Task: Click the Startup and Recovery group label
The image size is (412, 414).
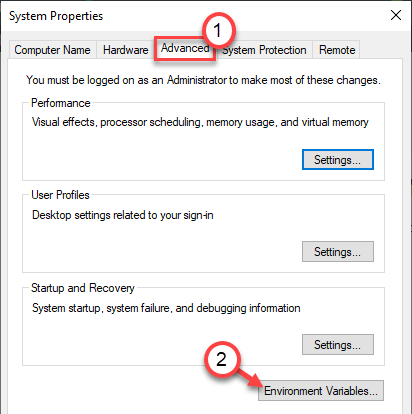Action: point(83,288)
